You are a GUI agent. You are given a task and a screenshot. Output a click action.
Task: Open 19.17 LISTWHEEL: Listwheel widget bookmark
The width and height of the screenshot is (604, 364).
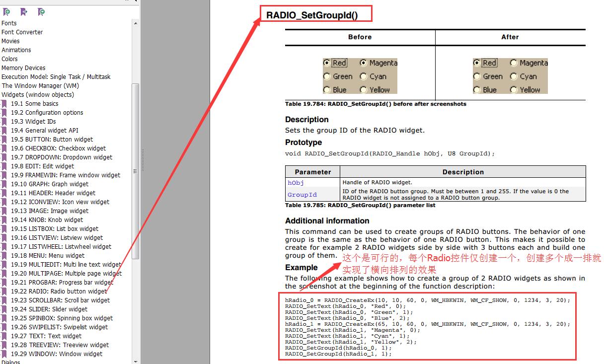point(61,247)
